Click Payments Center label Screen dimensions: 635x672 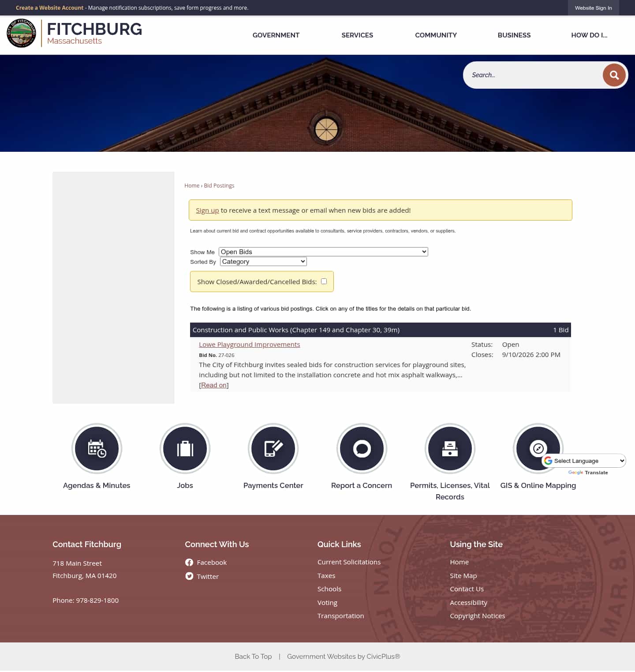(x=273, y=485)
